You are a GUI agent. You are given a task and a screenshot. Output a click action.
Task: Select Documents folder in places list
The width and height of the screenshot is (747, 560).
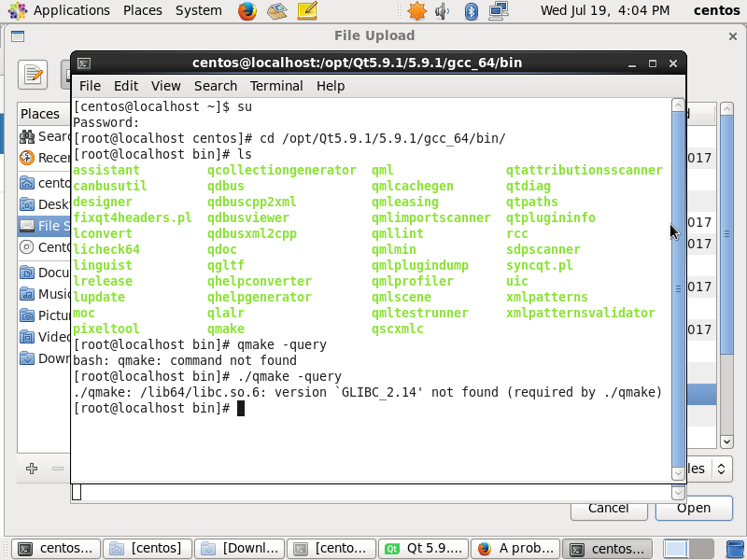[x=44, y=273]
